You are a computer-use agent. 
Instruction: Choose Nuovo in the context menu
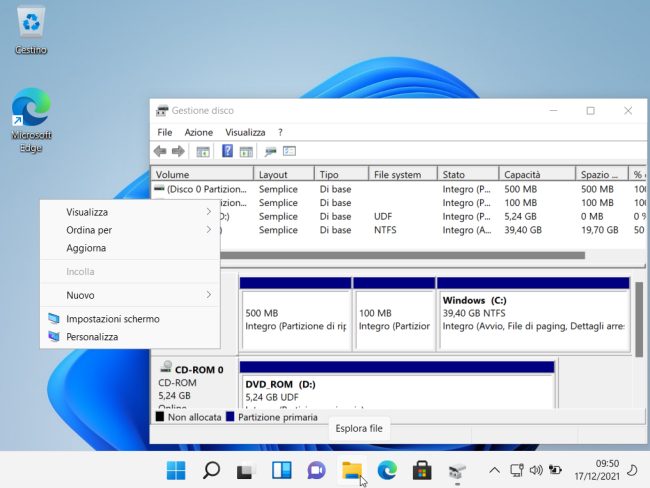[130, 295]
